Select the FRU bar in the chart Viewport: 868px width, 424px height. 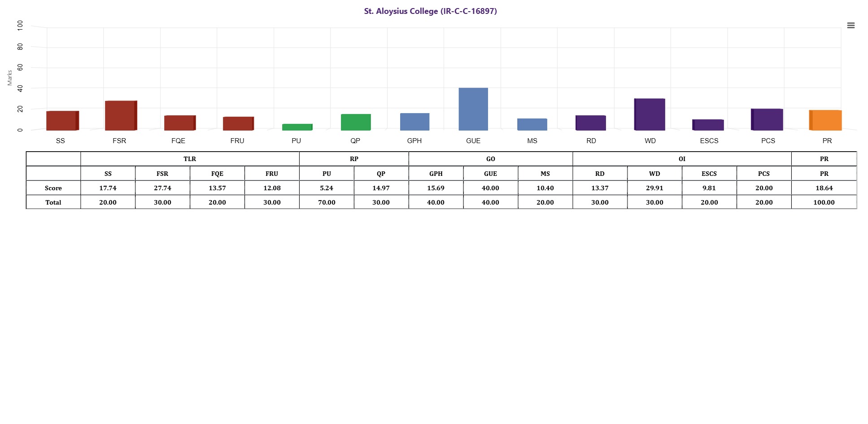click(238, 123)
